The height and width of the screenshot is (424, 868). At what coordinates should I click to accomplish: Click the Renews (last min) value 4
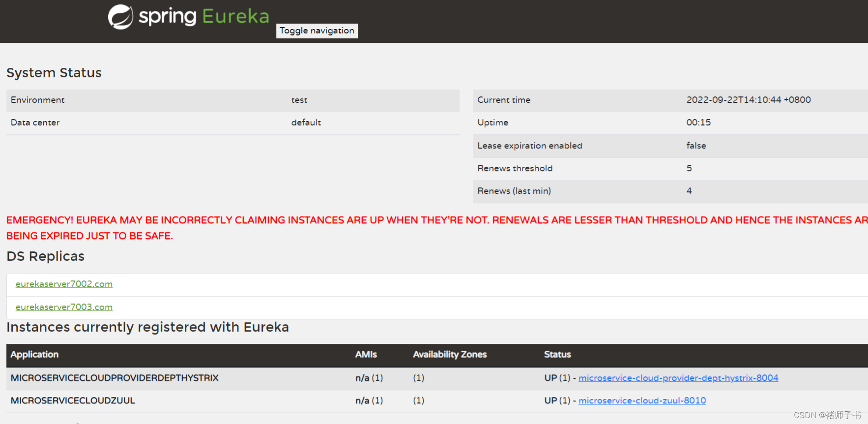(689, 191)
